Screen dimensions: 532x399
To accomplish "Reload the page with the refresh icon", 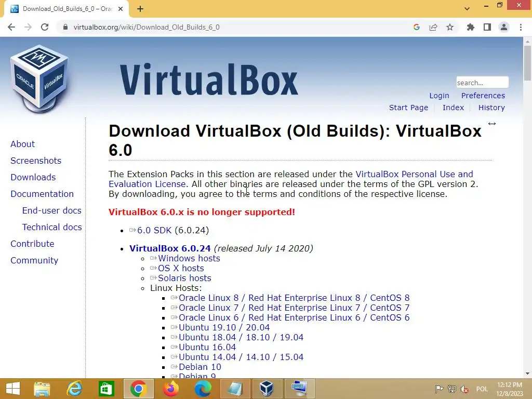I will pyautogui.click(x=45, y=27).
